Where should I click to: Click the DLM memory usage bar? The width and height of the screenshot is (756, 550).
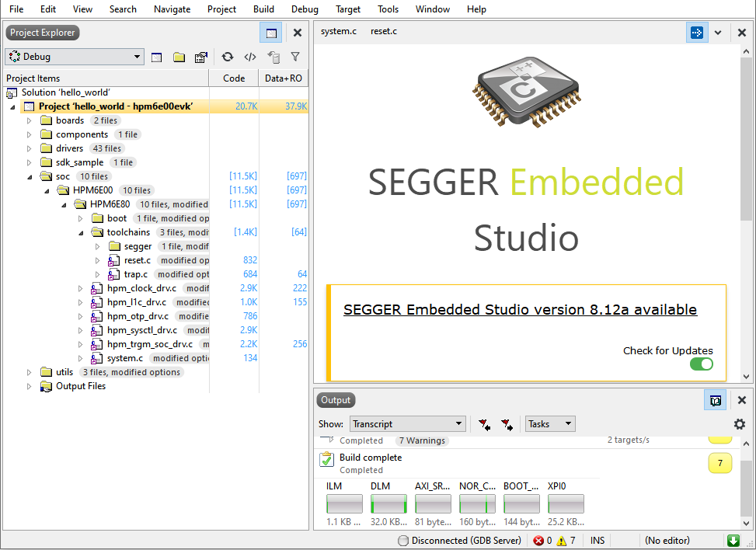click(388, 504)
